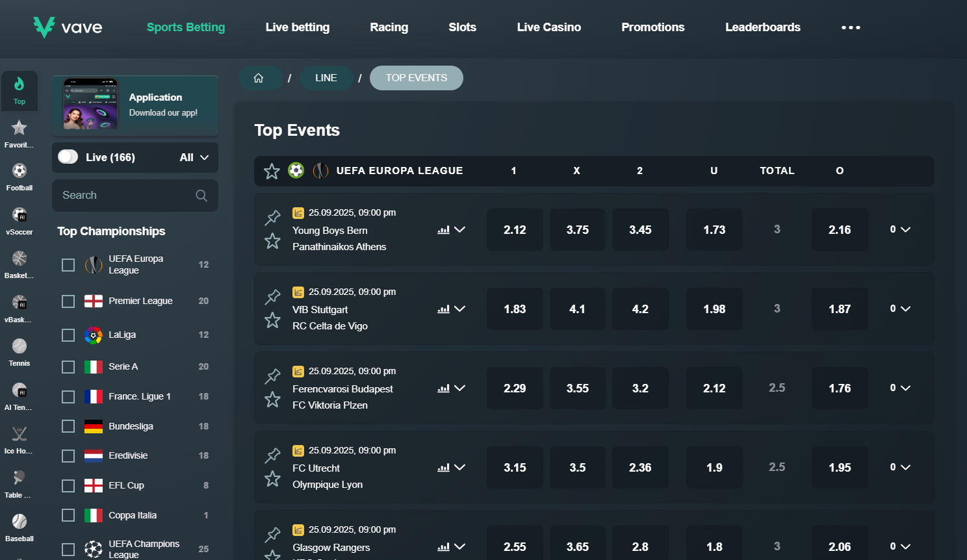Bet on Olympique Lyon win at 2.36
Viewport: 967px width, 560px height.
tap(640, 468)
